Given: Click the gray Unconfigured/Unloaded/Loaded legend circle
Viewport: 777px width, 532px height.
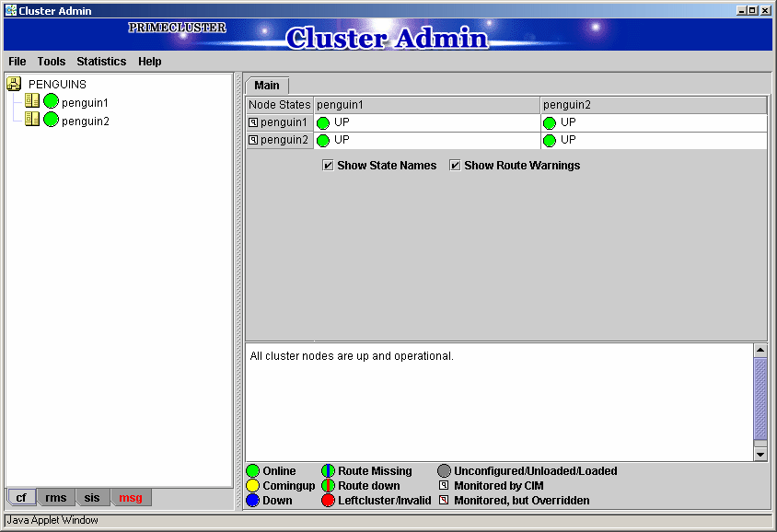Looking at the screenshot, I should pyautogui.click(x=445, y=470).
